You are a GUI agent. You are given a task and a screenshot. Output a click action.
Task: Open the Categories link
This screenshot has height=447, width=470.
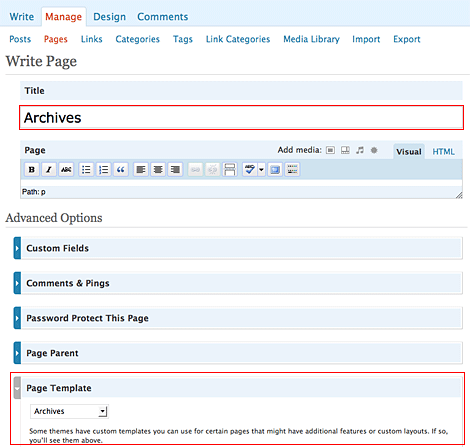[x=138, y=39]
